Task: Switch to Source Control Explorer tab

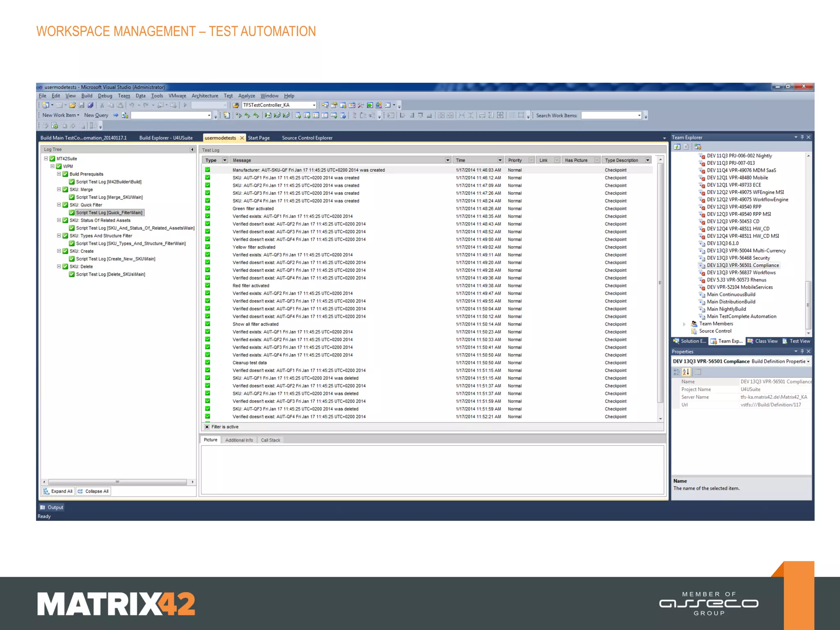Action: [x=307, y=138]
